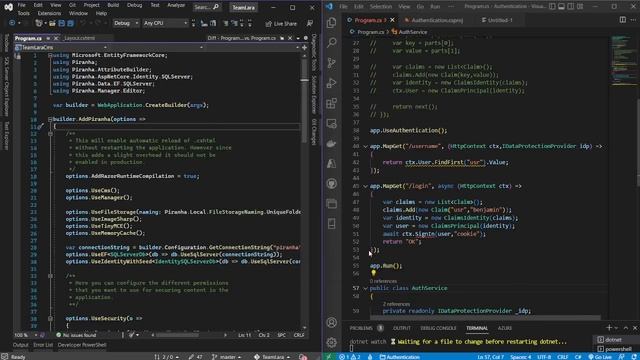Click Visual Studio search box

207,7
